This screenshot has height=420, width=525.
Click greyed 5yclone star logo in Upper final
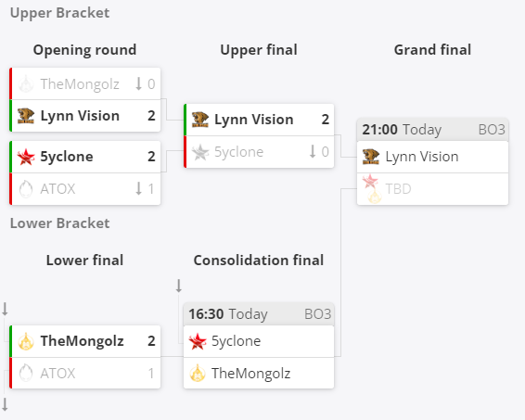pyautogui.click(x=199, y=152)
